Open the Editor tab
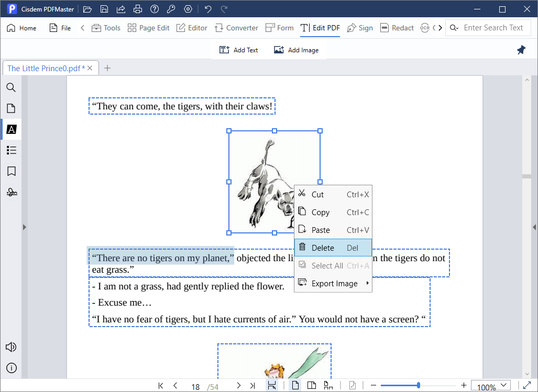 [x=192, y=28]
